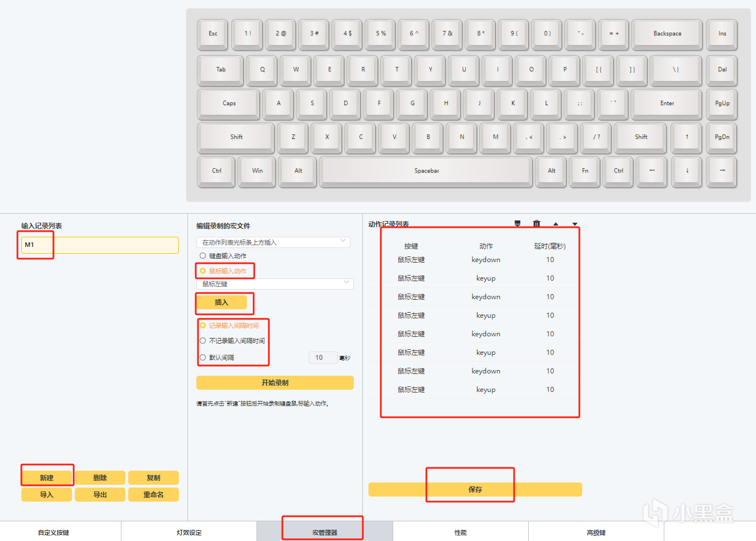The width and height of the screenshot is (756, 541).
Task: Click the PgDn key on the keyboard
Action: 722,137
